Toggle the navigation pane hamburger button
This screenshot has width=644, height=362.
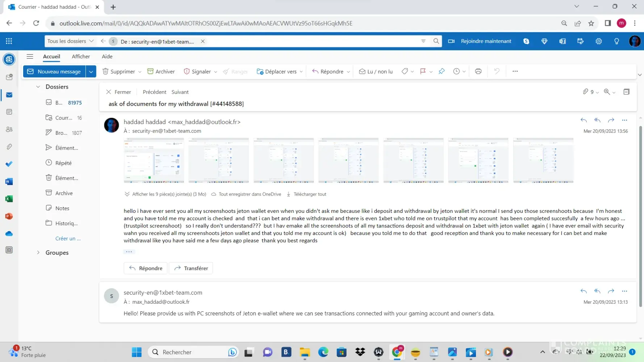pos(30,56)
